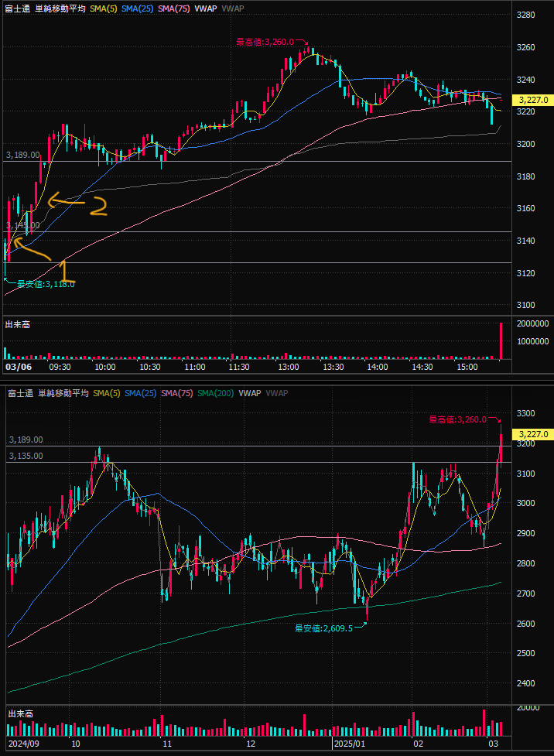Click the 3260 price axis label
554x756 pixels.
[x=525, y=47]
